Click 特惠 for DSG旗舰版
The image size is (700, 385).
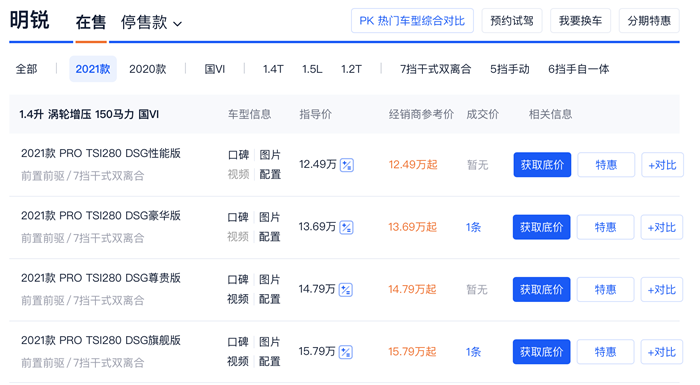(605, 352)
